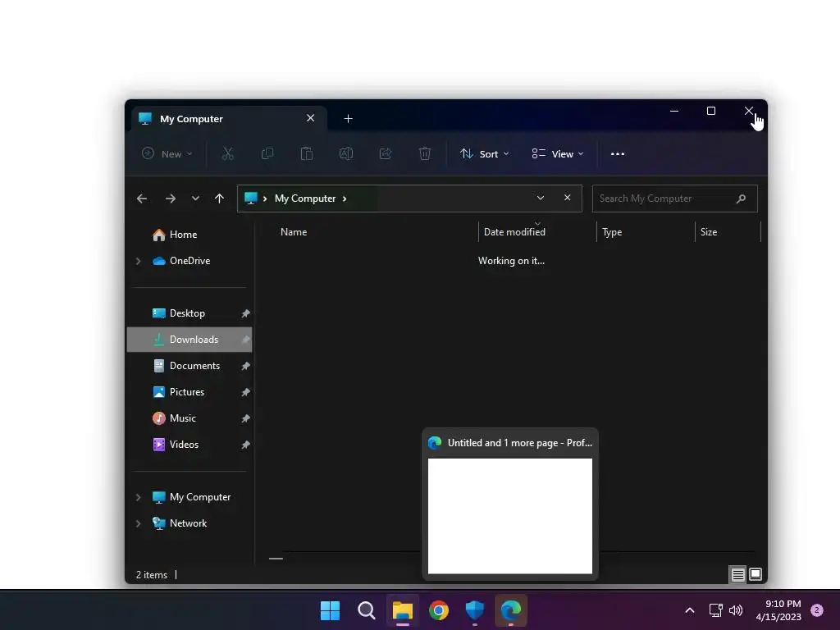Select the My Computer tab

coord(228,118)
